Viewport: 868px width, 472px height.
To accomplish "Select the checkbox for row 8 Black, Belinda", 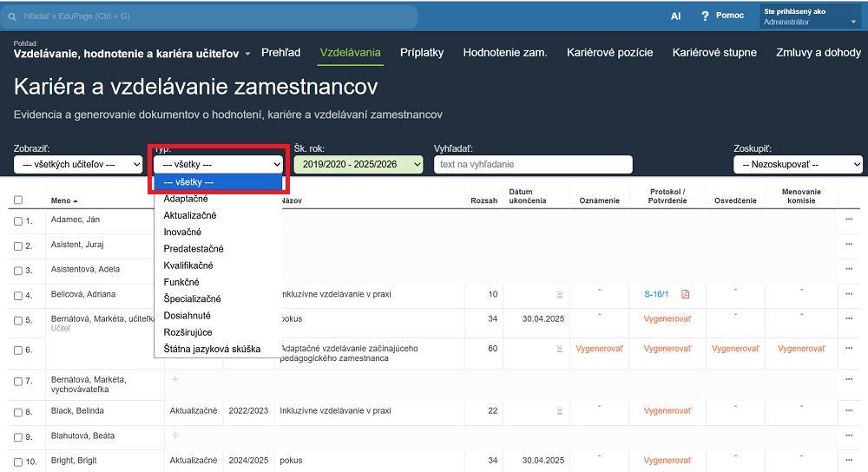I will pos(18,411).
